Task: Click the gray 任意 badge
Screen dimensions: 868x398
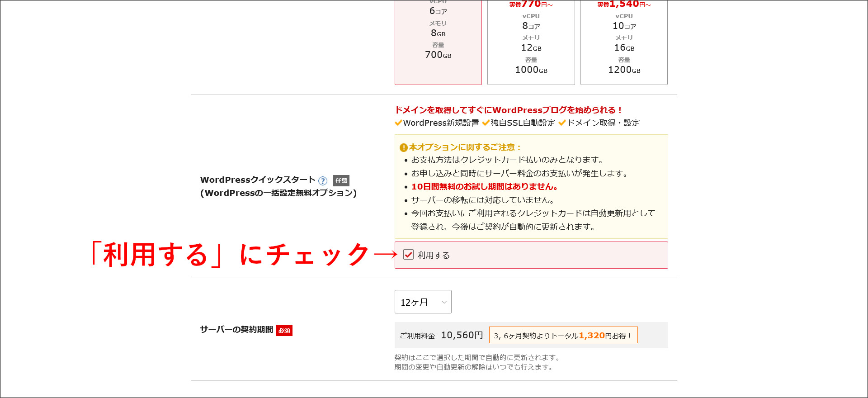Action: pos(341,181)
